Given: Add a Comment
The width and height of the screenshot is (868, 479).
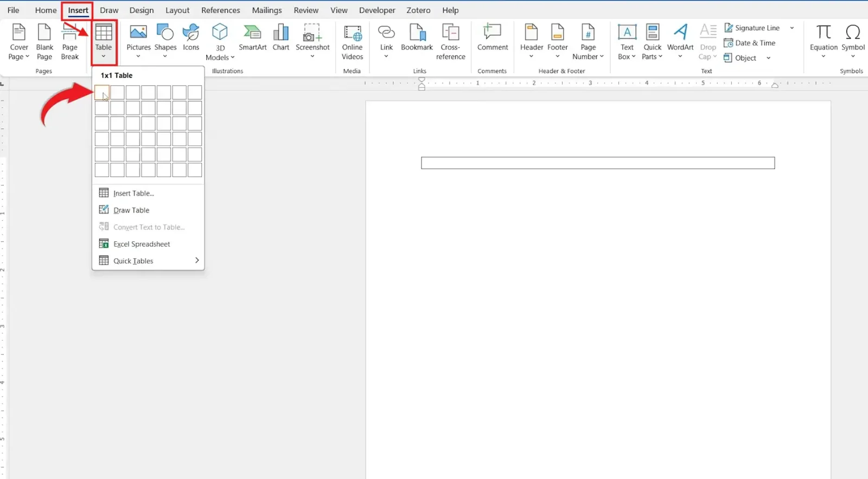Looking at the screenshot, I should (x=493, y=38).
